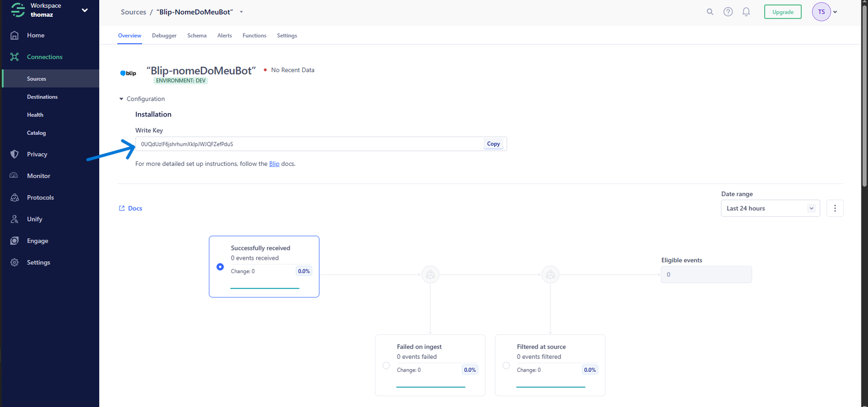This screenshot has height=407, width=868.
Task: Open the Alerts tab
Action: [225, 36]
